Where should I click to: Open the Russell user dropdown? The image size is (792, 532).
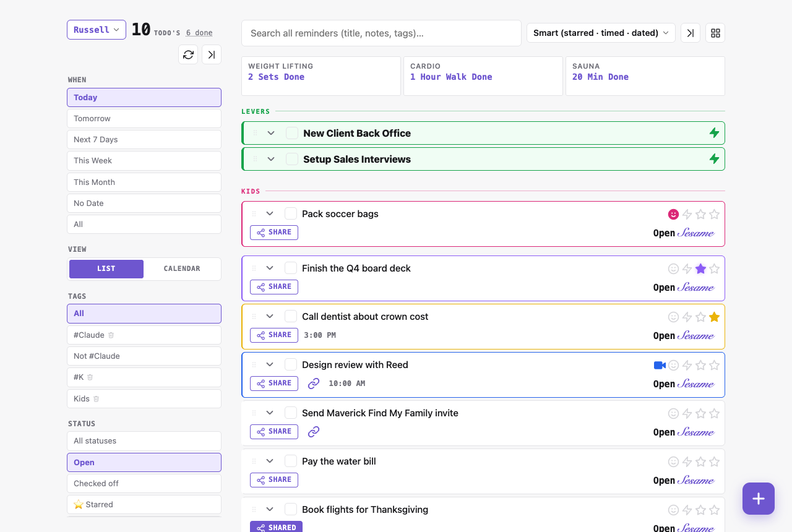coord(97,30)
